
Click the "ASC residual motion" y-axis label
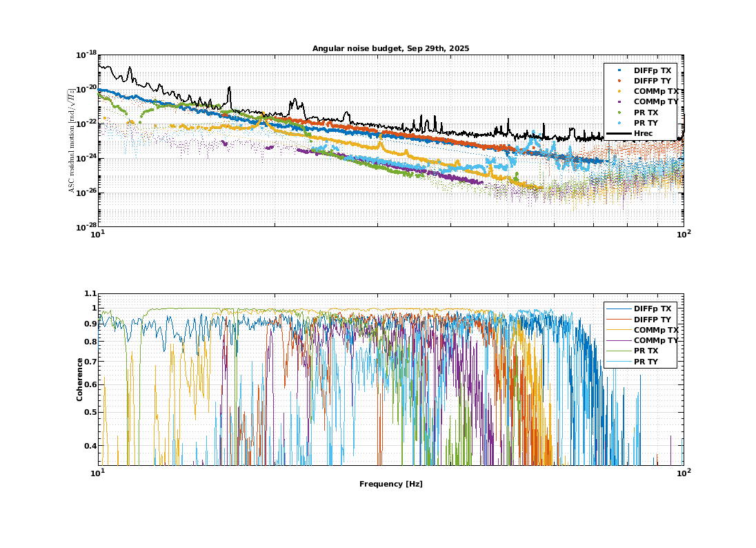point(72,140)
